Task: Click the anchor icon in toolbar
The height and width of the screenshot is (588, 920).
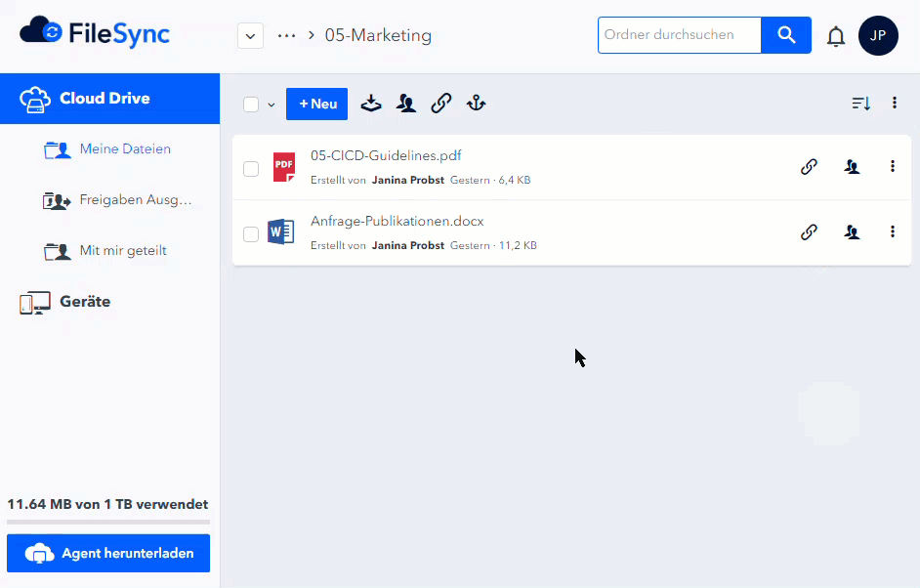Action: 476,104
